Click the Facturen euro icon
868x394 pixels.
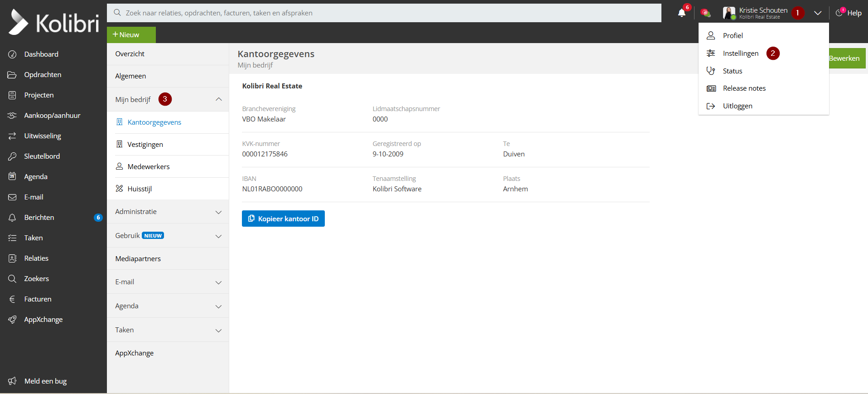(12, 299)
